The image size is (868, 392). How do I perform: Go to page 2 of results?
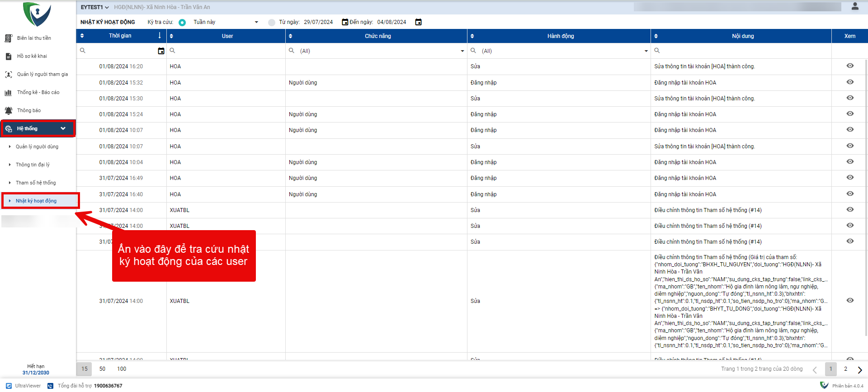tap(845, 369)
